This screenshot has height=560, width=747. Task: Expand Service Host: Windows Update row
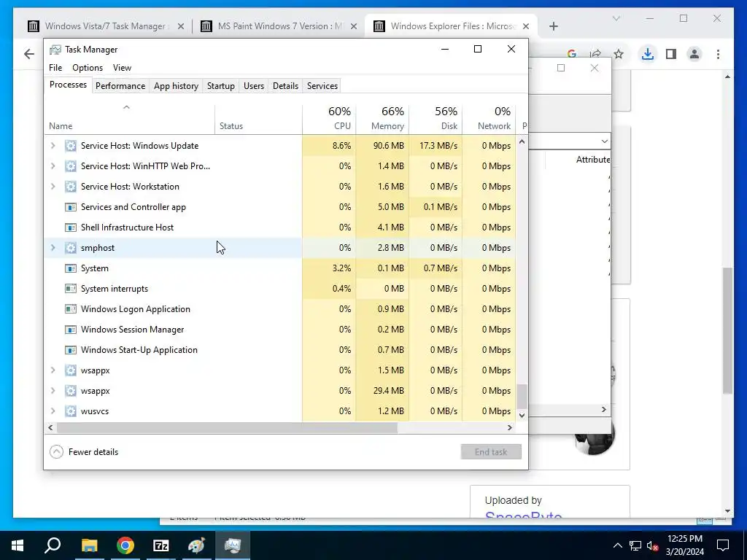pyautogui.click(x=53, y=146)
